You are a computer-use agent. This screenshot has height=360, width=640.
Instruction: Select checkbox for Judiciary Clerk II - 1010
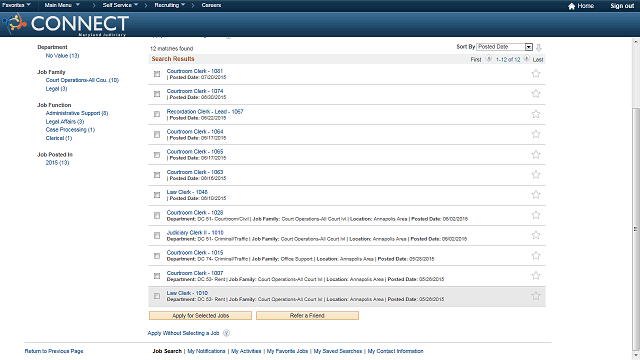coord(157,236)
